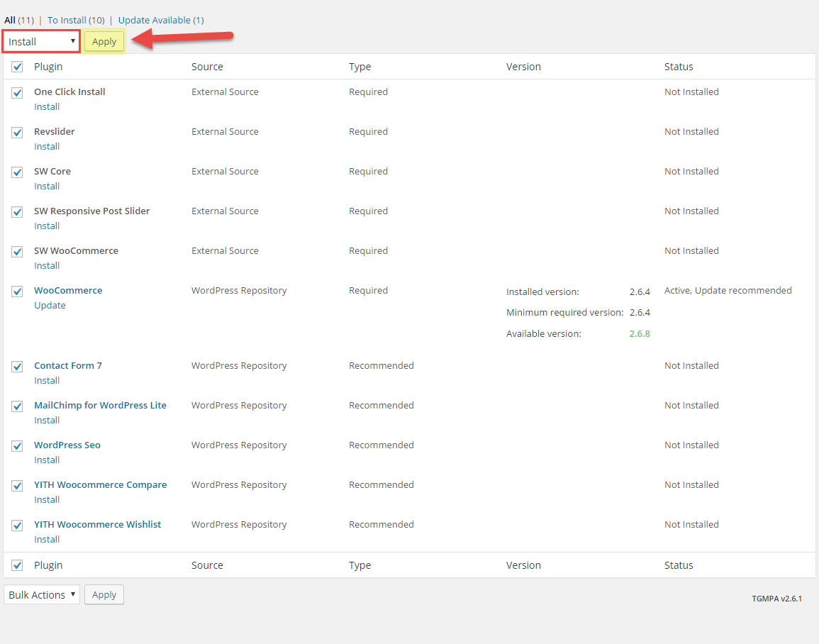Click WooCommerce available version 2.6.8
Viewport: 819px width, 644px height.
pyautogui.click(x=640, y=334)
